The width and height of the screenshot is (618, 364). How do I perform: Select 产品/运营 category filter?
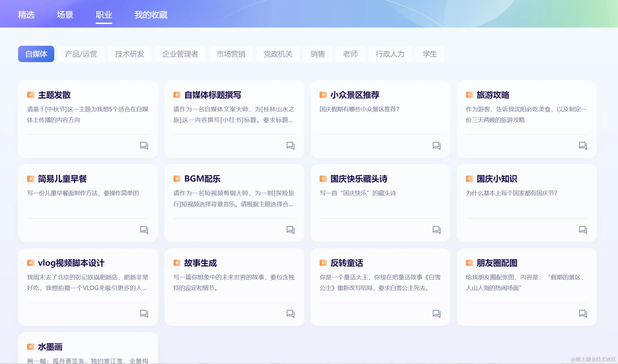coord(81,54)
